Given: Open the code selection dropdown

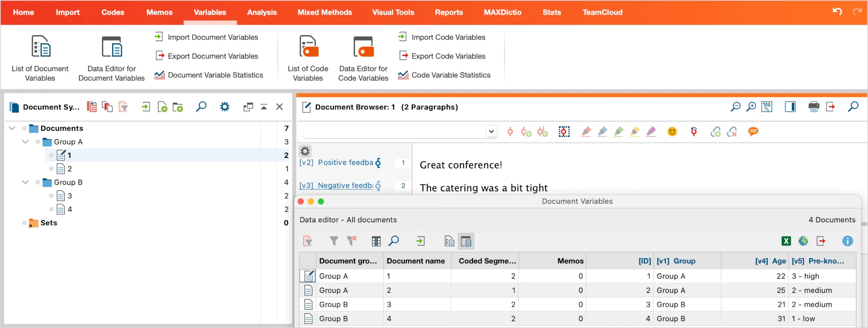Looking at the screenshot, I should pyautogui.click(x=491, y=131).
